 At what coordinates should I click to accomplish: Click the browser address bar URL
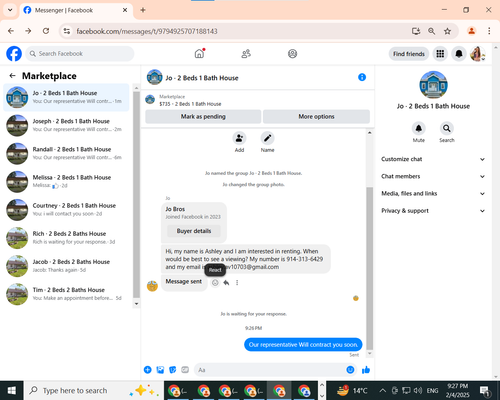147,31
